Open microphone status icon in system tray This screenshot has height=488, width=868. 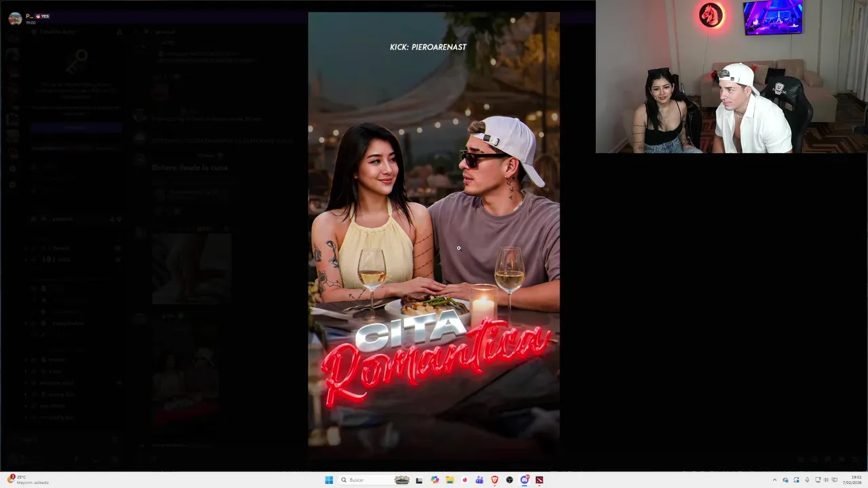(x=807, y=480)
